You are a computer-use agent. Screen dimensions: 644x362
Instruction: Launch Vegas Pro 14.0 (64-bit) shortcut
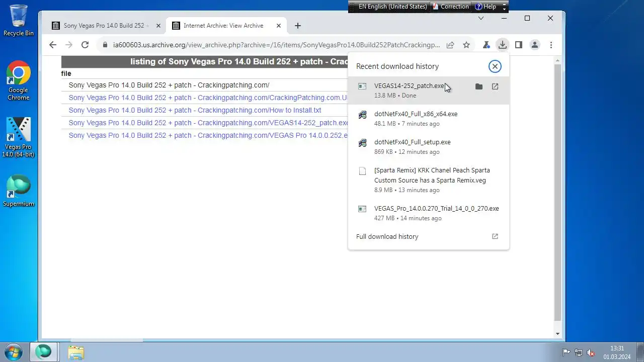tap(19, 137)
